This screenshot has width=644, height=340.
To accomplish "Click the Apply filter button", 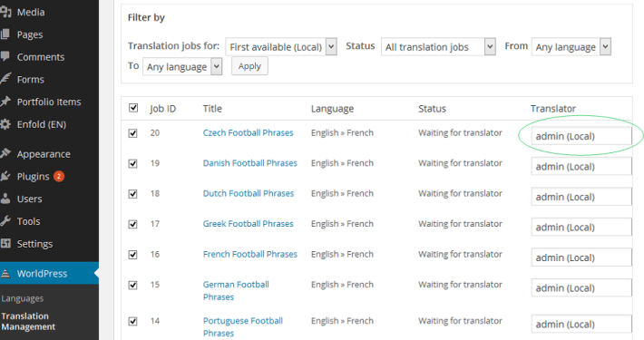I will (x=249, y=66).
